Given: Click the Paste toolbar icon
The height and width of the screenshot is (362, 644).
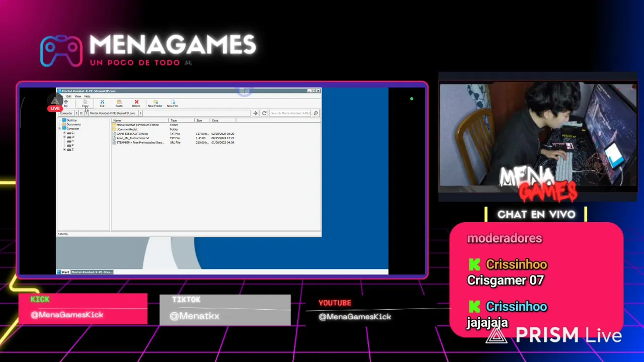Looking at the screenshot, I should [x=119, y=102].
